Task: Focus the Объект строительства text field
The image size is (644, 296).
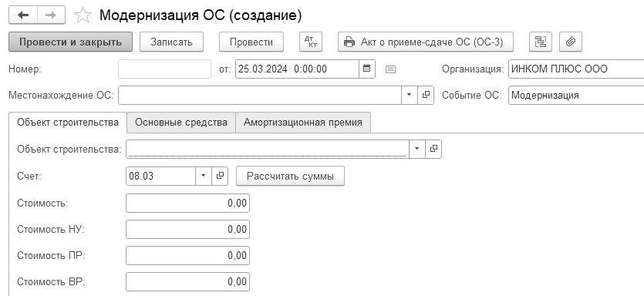Action: [268, 149]
